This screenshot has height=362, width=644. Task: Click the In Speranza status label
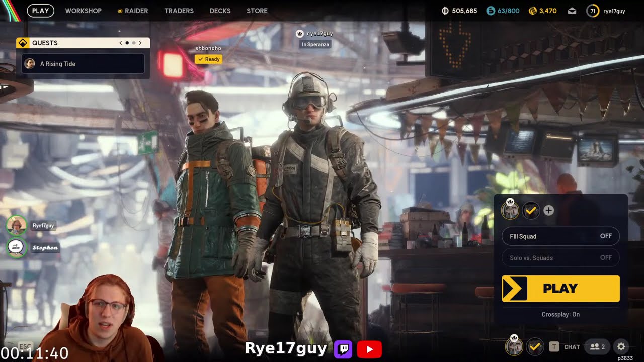point(315,44)
